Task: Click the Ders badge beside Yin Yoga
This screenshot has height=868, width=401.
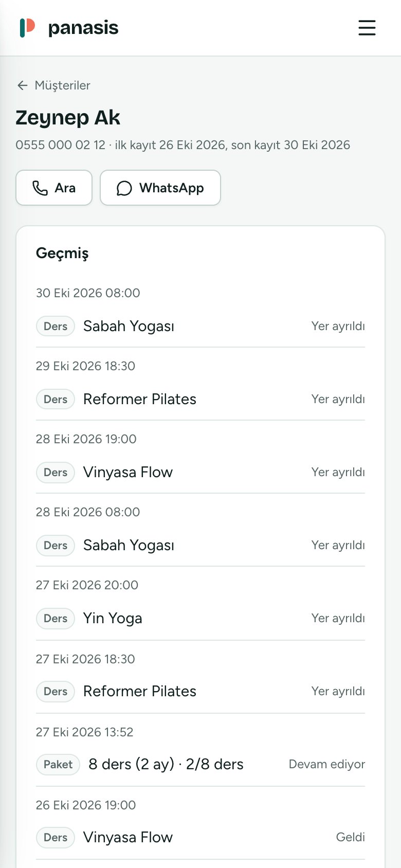Action: [x=56, y=618]
